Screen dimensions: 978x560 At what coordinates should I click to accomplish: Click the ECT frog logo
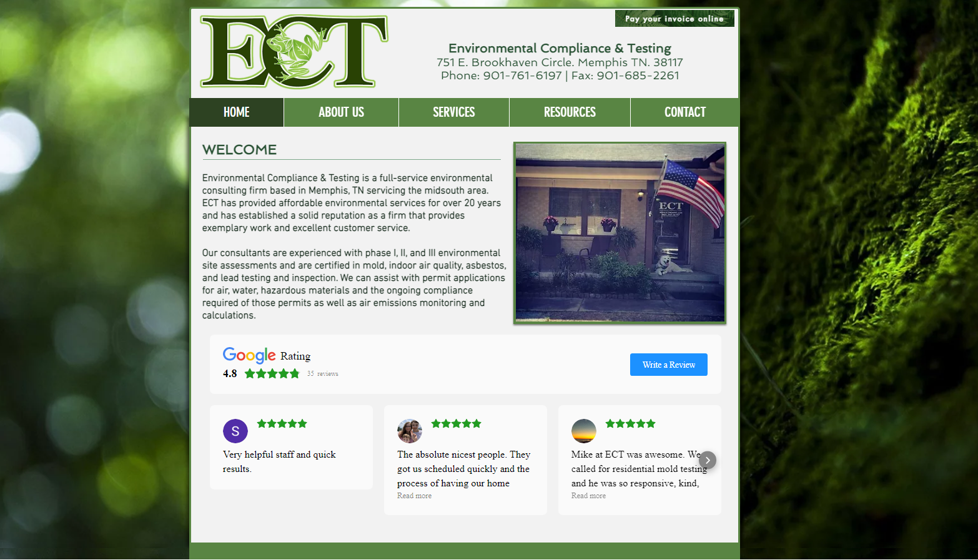click(x=294, y=52)
